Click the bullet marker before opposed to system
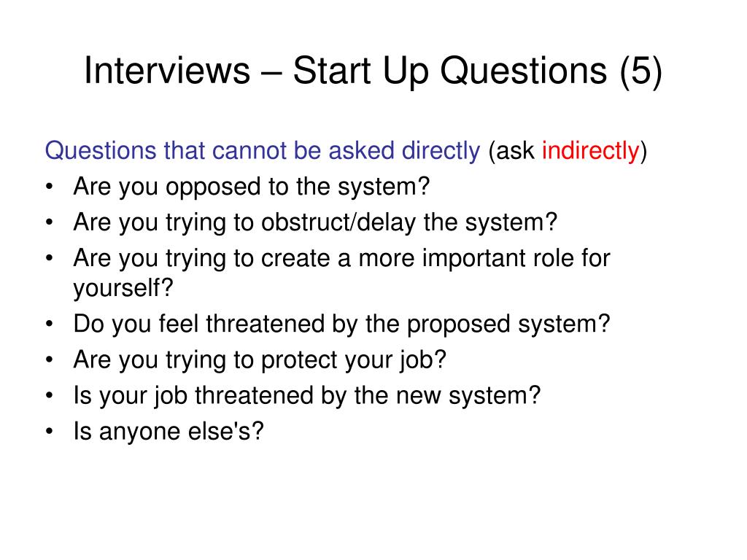 (49, 187)
